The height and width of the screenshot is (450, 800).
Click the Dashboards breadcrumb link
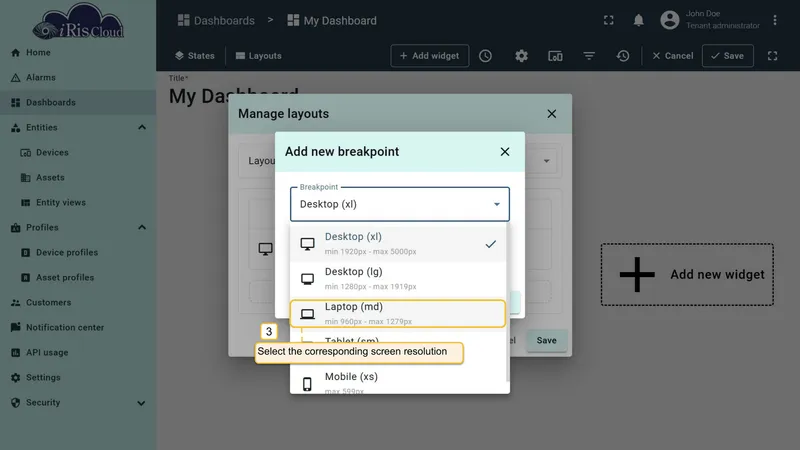click(x=216, y=20)
